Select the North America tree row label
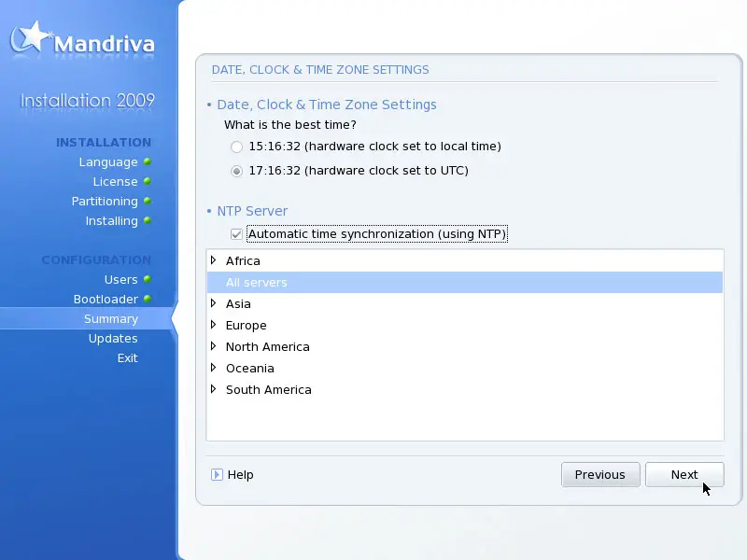 point(268,346)
